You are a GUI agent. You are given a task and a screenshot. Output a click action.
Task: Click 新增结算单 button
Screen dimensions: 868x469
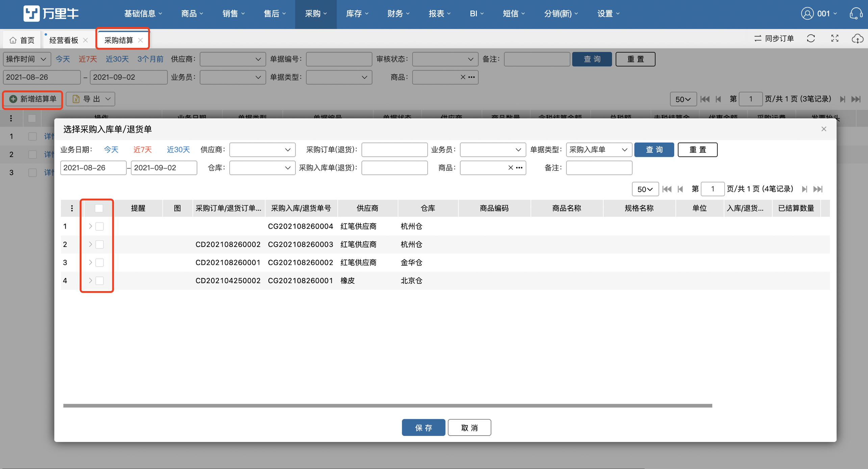pyautogui.click(x=33, y=99)
